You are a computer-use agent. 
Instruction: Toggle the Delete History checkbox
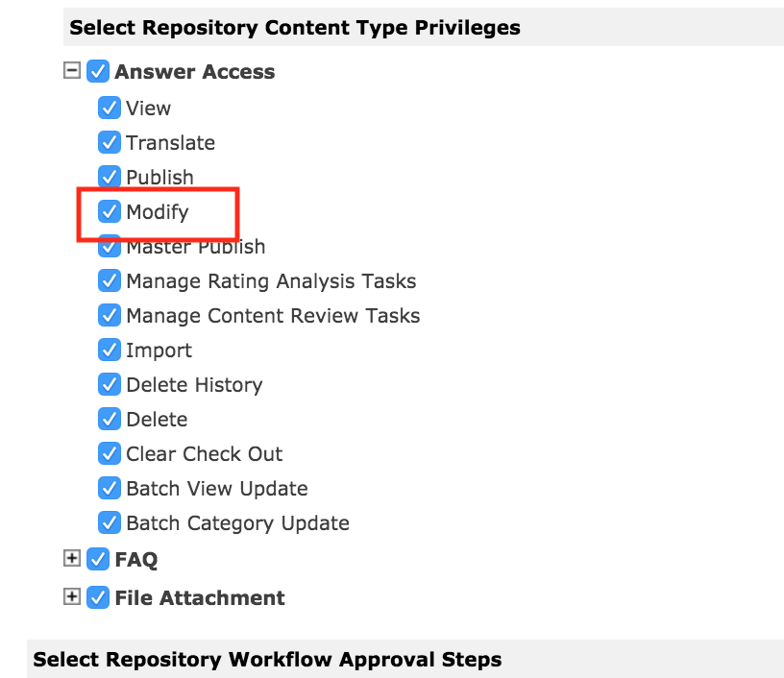pyautogui.click(x=110, y=384)
